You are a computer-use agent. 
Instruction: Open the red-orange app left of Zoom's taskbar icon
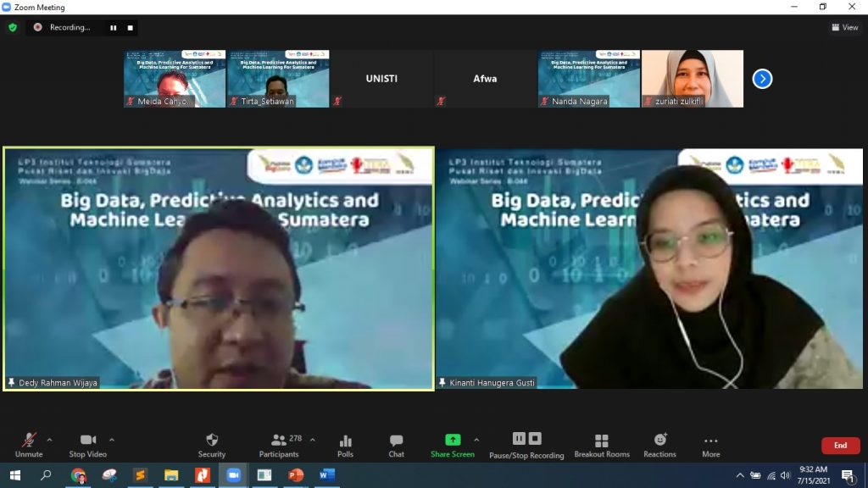pos(203,475)
